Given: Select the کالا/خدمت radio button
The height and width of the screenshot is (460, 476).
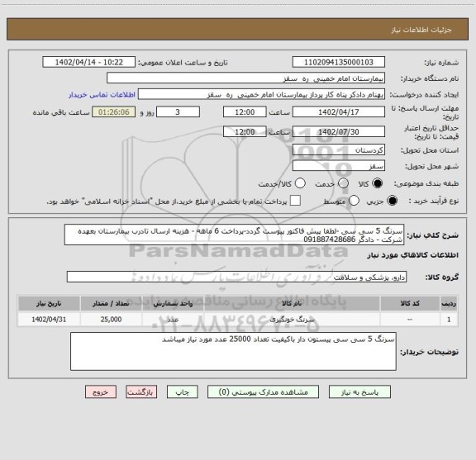Looking at the screenshot, I should 300,183.
